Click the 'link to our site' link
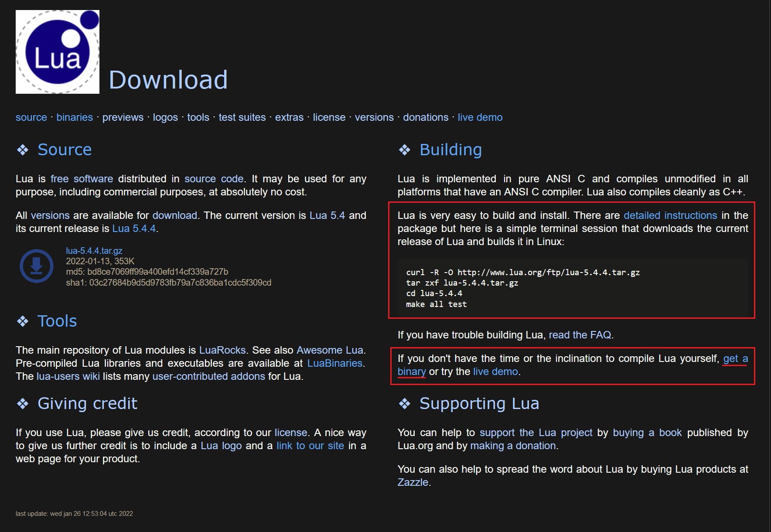Viewport: 771px width, 532px height. point(310,446)
